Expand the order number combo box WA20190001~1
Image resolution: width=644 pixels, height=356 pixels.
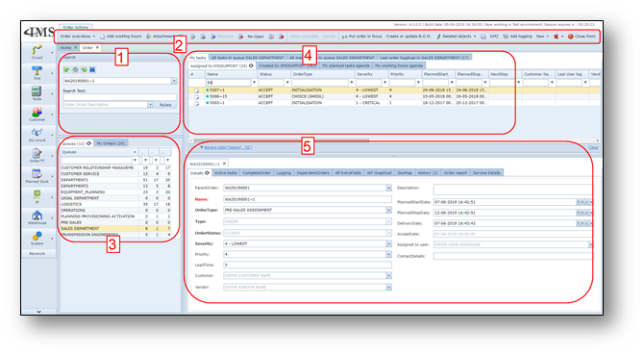(174, 81)
